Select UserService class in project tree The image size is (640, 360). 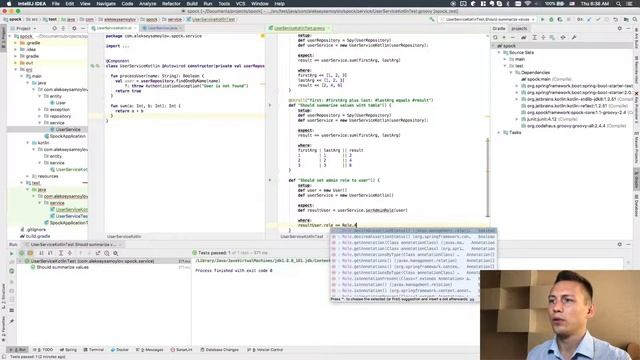click(68, 129)
